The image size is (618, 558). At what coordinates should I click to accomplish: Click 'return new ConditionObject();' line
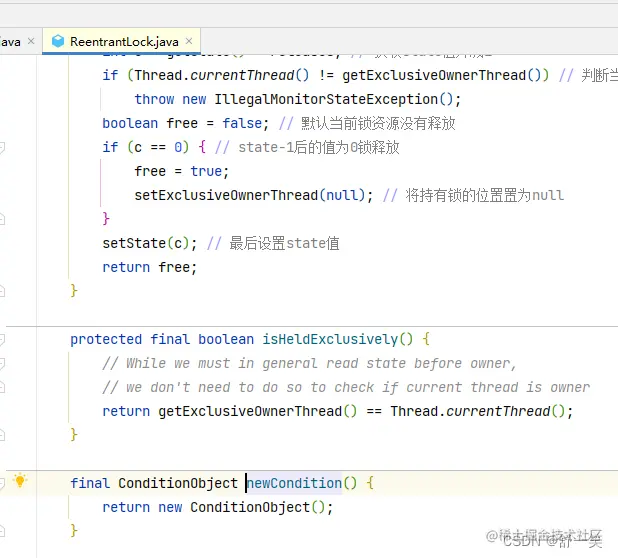click(218, 507)
